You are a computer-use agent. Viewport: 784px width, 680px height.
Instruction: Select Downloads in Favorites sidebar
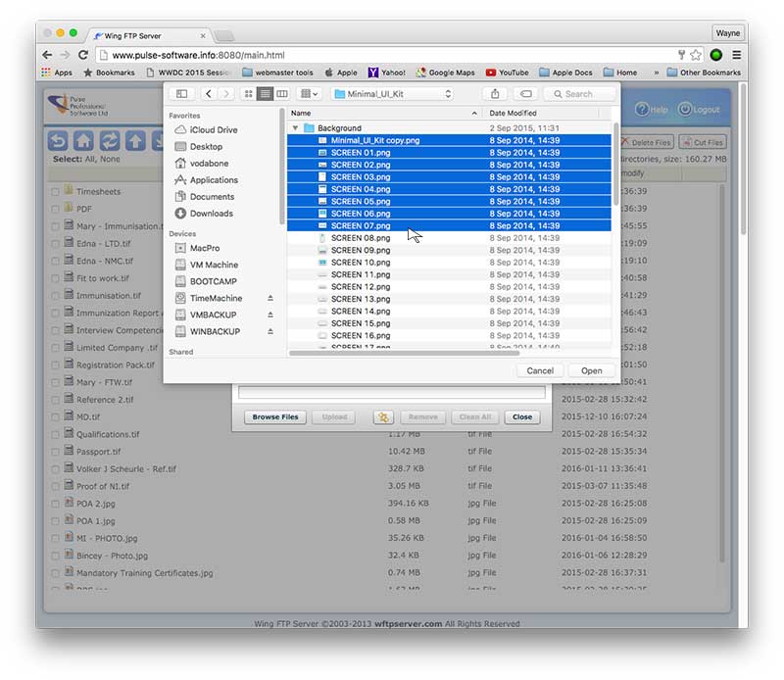click(211, 214)
